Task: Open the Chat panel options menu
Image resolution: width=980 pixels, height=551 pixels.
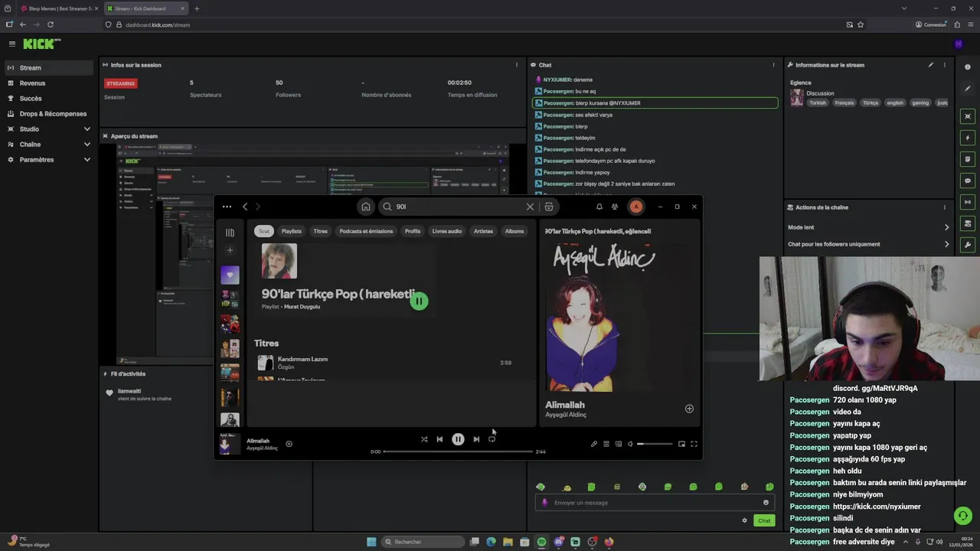Action: tap(773, 65)
